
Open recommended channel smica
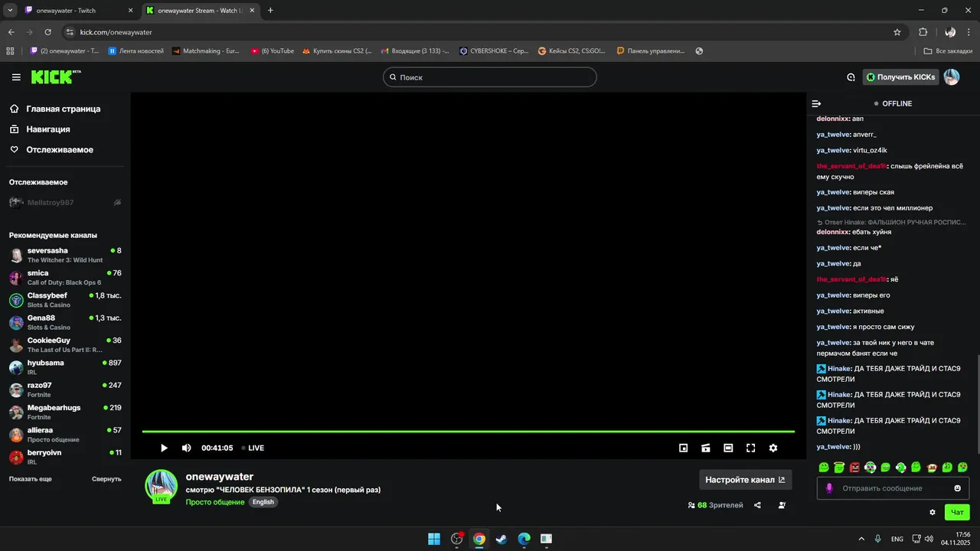65,278
